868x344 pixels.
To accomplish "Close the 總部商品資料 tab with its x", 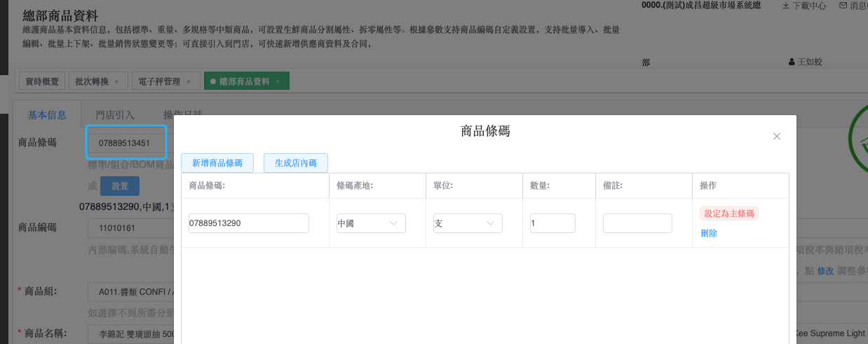I will coord(278,81).
